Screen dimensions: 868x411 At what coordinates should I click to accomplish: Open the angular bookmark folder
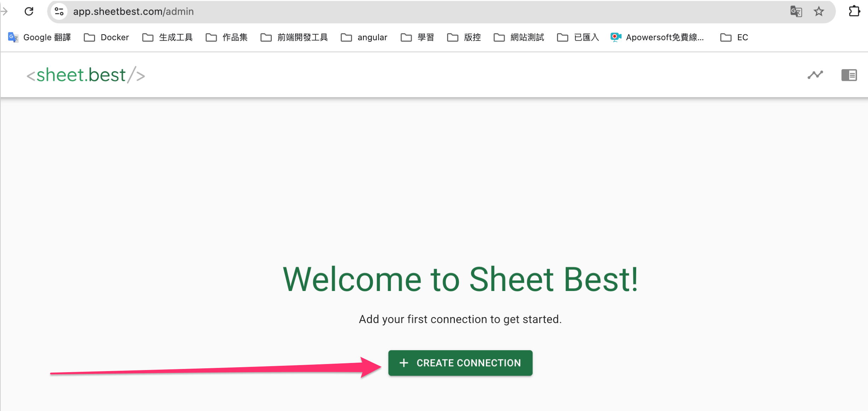(364, 37)
